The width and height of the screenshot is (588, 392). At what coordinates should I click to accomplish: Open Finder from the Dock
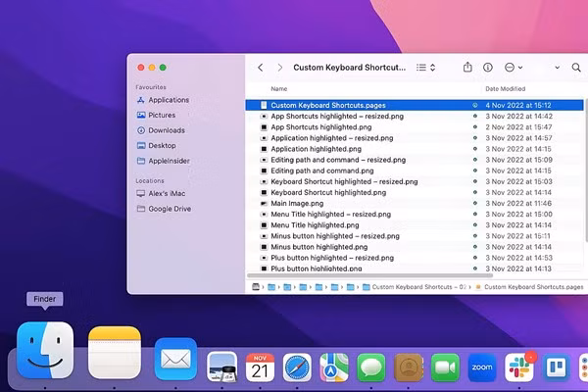click(x=45, y=350)
